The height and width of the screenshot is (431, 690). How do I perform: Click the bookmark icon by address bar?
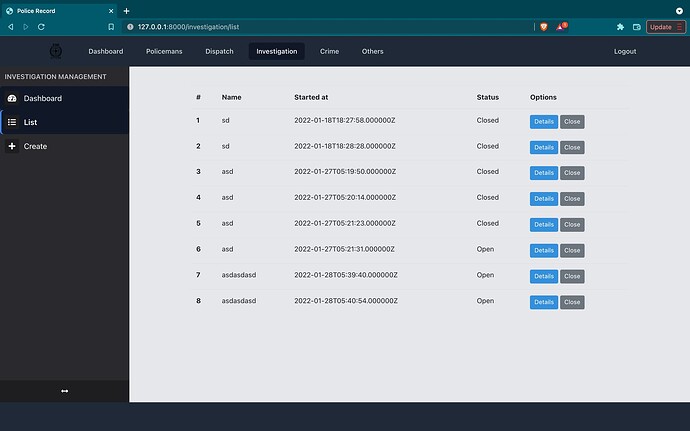click(x=111, y=27)
